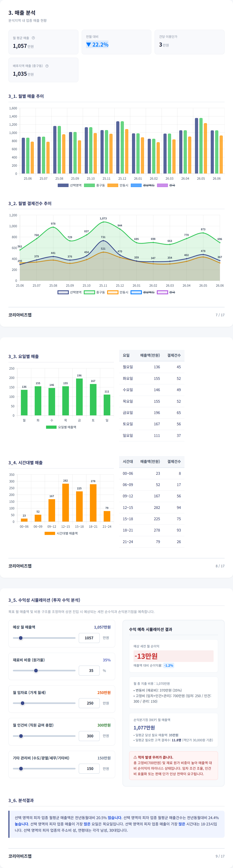This screenshot has height=868, width=233.
Task: Click the 예상 월 매출액 slider handle
Action: coord(21,638)
